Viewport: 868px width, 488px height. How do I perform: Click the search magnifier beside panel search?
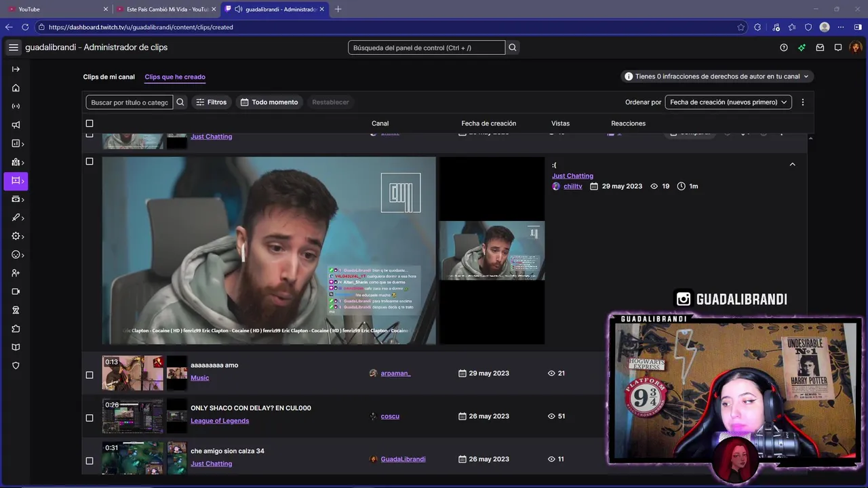coord(513,47)
